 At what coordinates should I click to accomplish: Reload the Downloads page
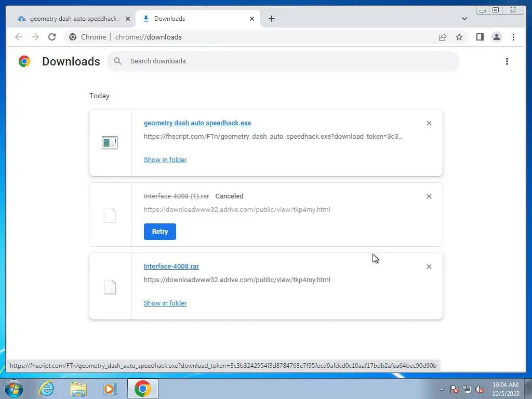click(x=52, y=37)
